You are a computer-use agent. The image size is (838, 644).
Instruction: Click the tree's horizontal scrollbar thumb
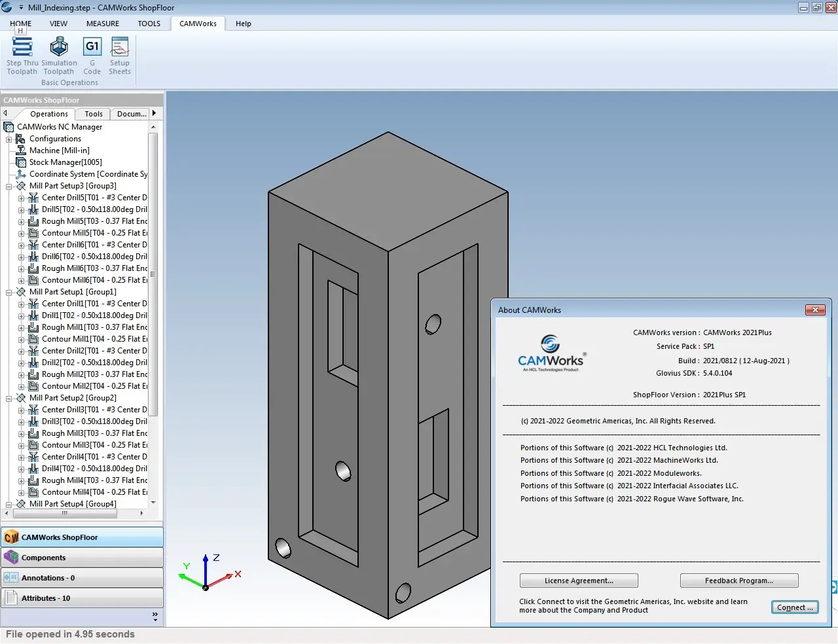pyautogui.click(x=64, y=514)
